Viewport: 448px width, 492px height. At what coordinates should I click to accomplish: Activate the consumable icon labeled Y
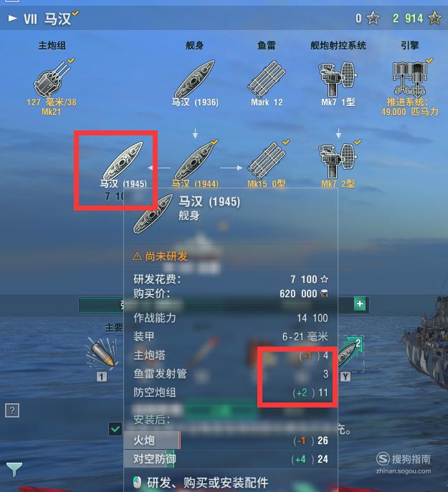click(x=349, y=357)
